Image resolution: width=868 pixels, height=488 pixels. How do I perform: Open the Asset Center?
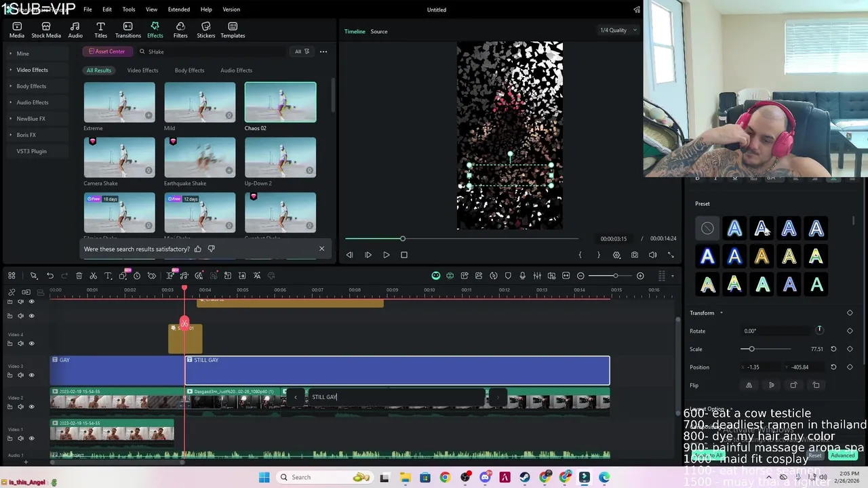click(x=106, y=52)
